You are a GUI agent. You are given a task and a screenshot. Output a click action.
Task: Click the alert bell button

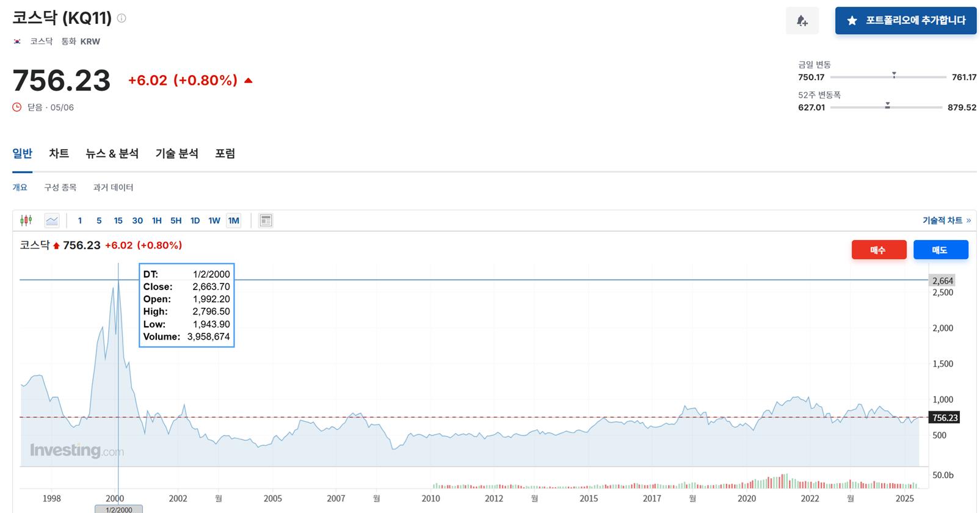click(x=802, y=21)
